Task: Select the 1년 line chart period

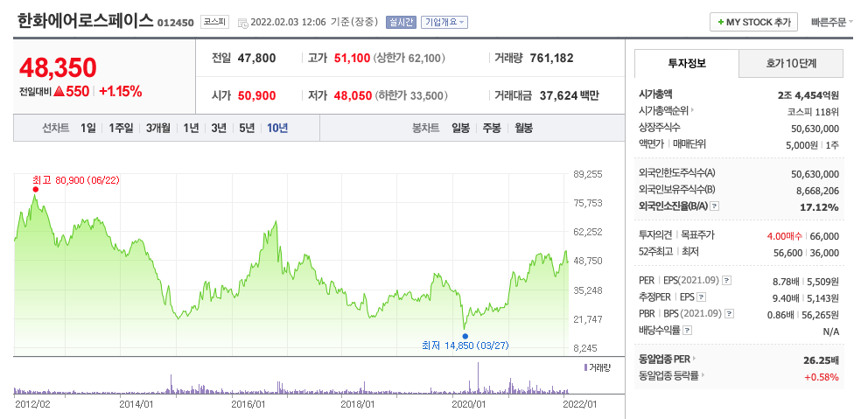Action: (191, 128)
